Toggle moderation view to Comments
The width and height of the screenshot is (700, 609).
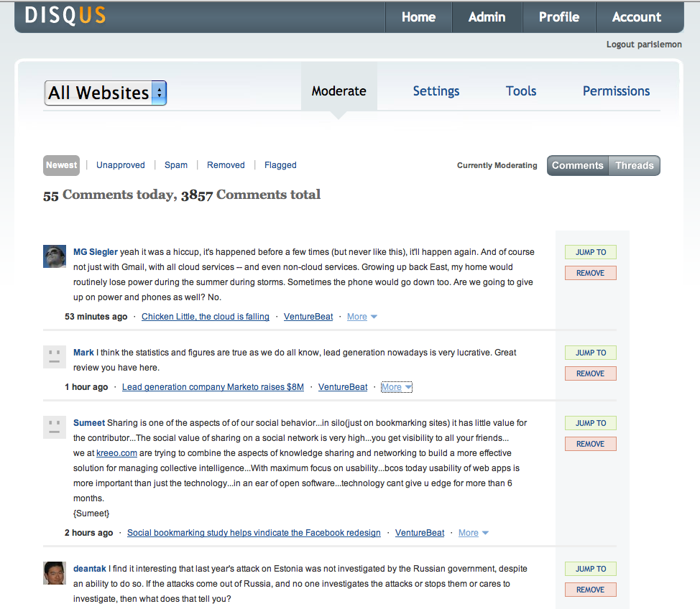578,165
